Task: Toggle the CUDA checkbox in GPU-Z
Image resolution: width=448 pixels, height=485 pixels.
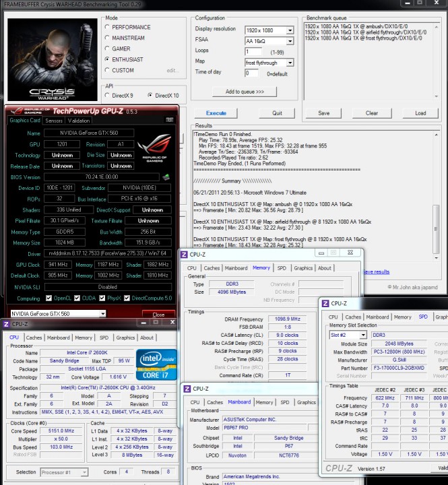Action: [x=77, y=298]
